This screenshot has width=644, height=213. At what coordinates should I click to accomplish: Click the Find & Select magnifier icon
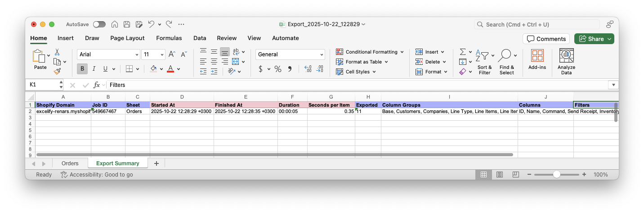(x=505, y=56)
